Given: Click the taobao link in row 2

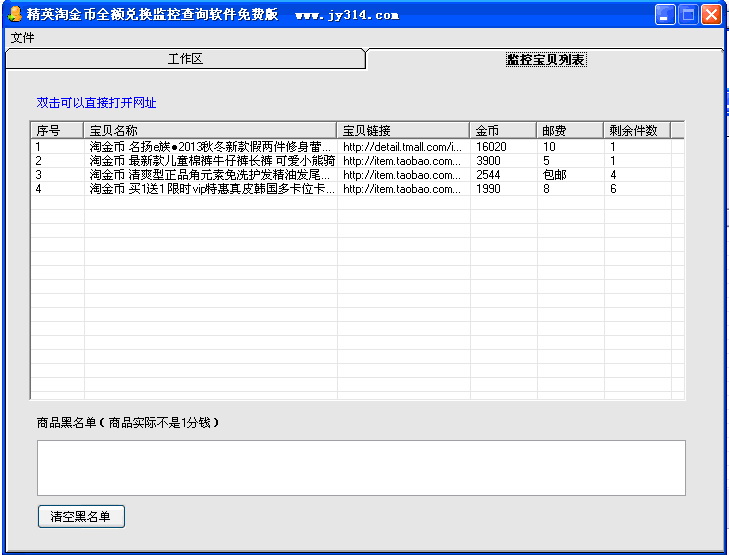Looking at the screenshot, I should pyautogui.click(x=402, y=161).
